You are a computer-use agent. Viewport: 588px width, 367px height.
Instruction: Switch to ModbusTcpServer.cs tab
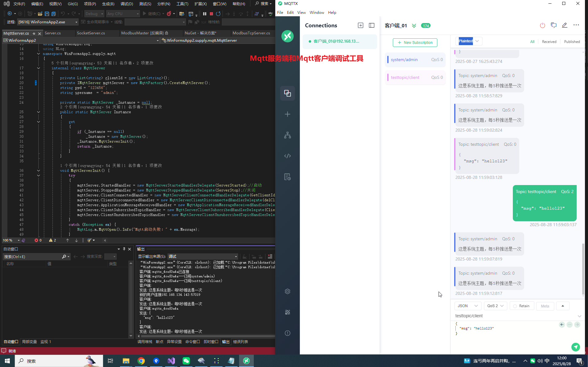[x=251, y=33]
